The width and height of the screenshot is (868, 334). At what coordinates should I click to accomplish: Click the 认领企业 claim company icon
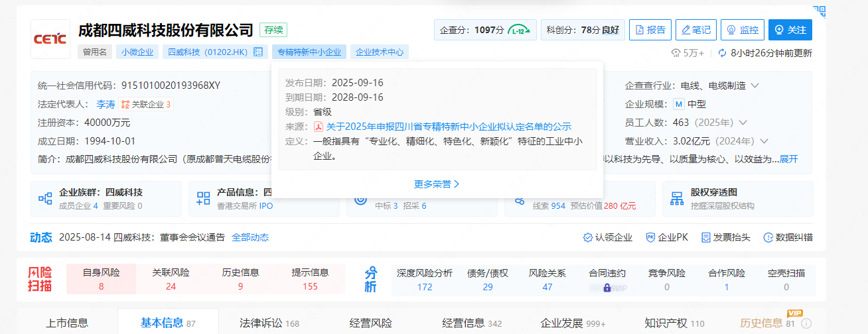pos(587,237)
